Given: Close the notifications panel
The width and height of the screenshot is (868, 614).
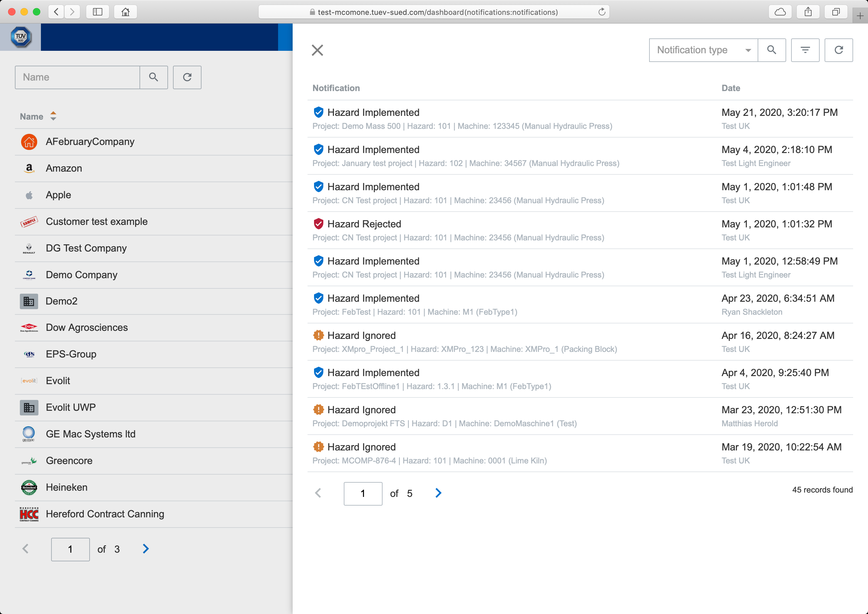Looking at the screenshot, I should click(317, 50).
